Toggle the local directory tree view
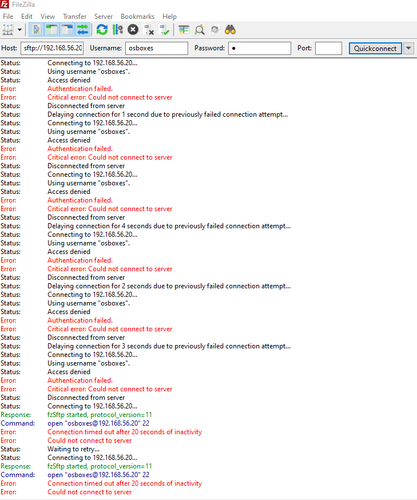The width and height of the screenshot is (417, 500). click(52, 30)
